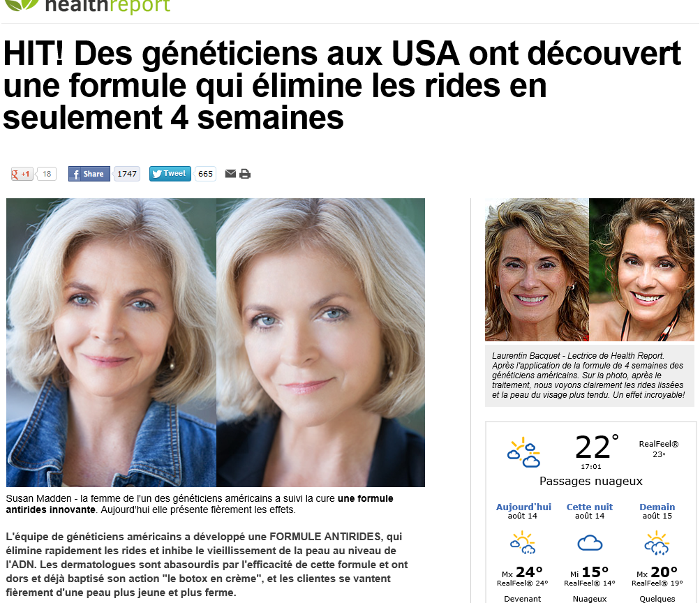Open the Aujourd'hui forecast link
The height and width of the screenshot is (603, 700).
pyautogui.click(x=523, y=507)
